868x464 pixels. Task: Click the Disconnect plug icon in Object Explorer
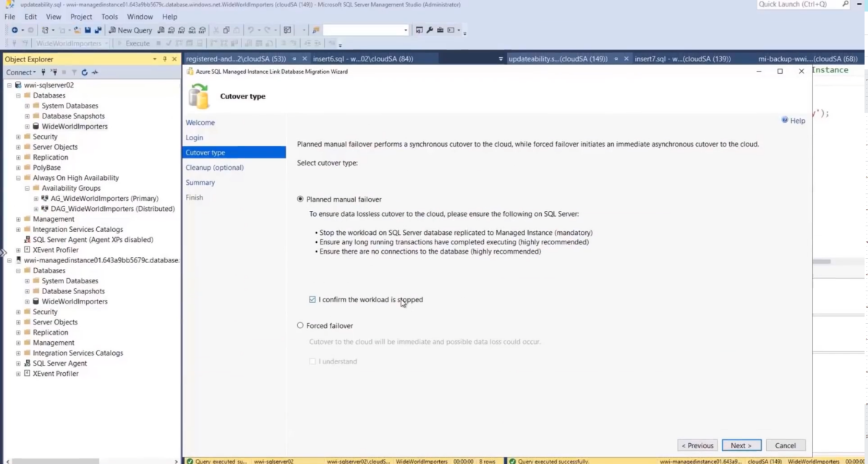click(x=54, y=72)
